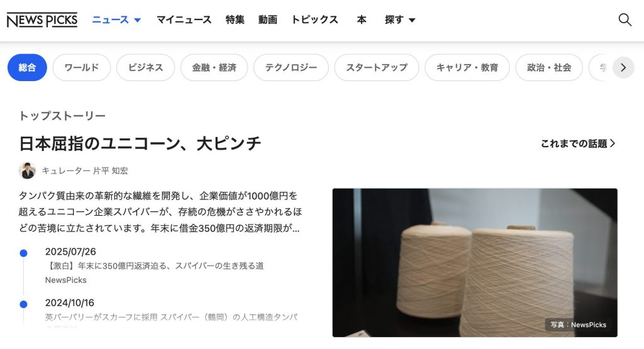The image size is (644, 349).
Task: Open the トピックス section
Action: click(314, 19)
